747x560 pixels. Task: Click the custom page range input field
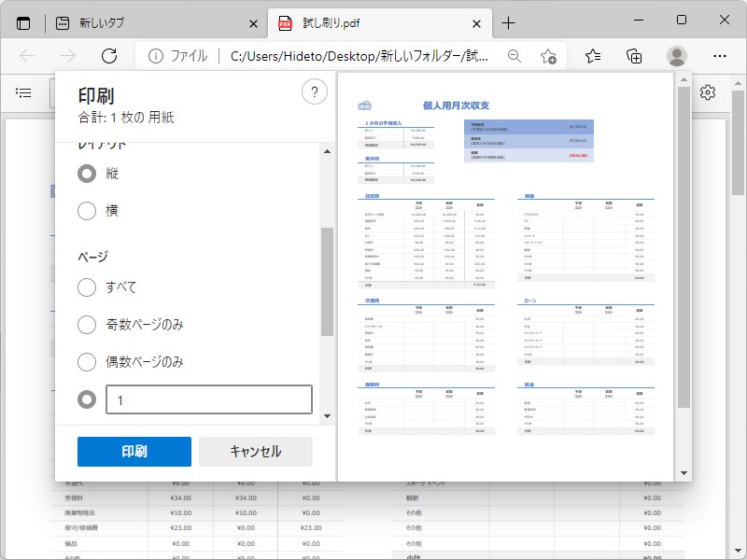(208, 399)
